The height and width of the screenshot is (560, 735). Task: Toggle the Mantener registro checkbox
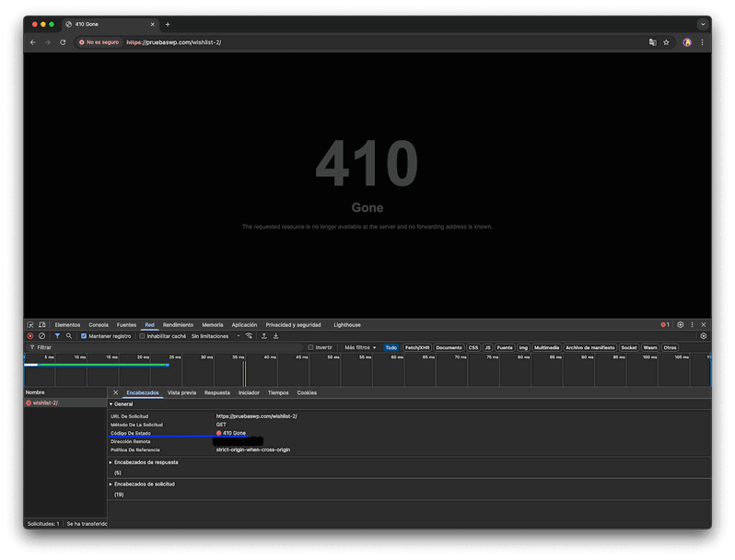pyautogui.click(x=84, y=336)
